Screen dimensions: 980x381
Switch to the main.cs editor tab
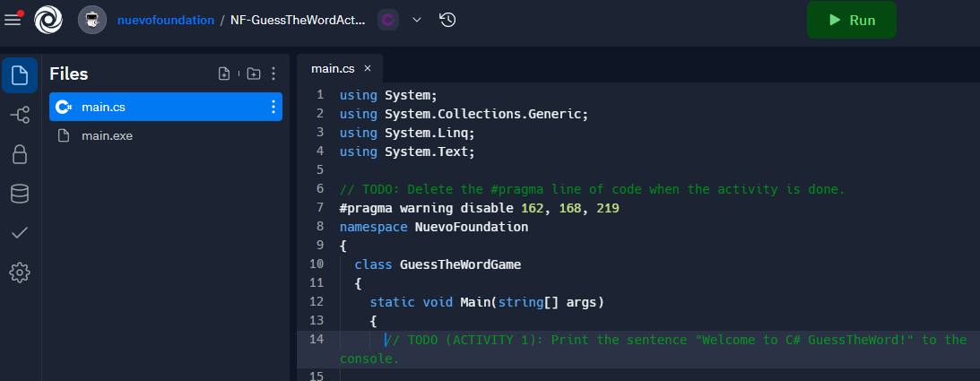click(333, 69)
